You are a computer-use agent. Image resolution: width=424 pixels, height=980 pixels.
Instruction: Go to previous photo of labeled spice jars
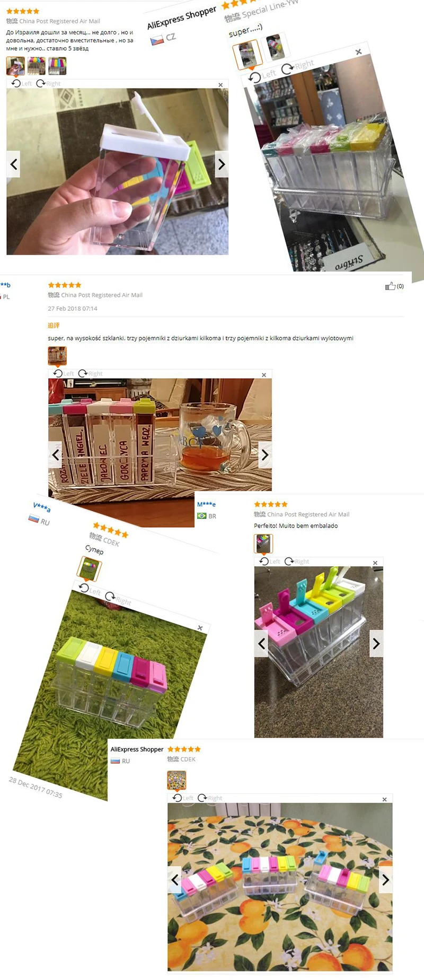tap(56, 454)
